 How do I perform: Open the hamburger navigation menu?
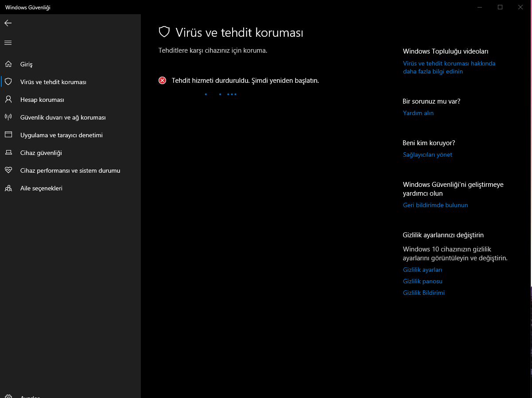tap(8, 43)
